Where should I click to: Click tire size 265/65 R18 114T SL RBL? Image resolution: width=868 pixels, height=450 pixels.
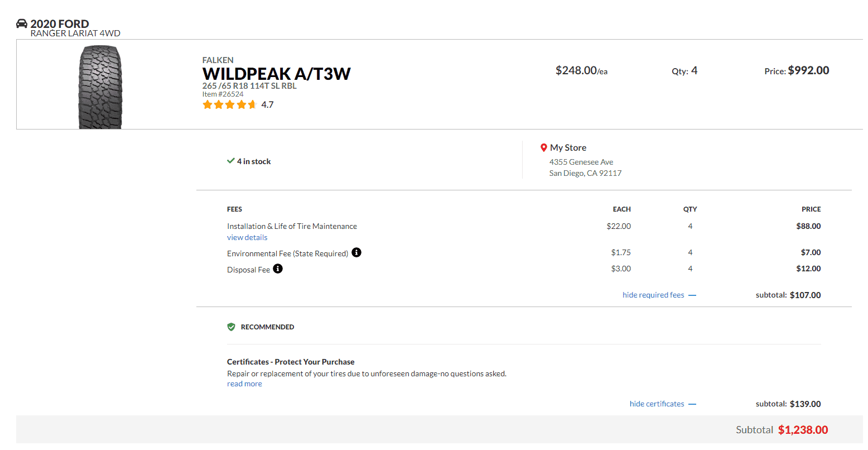(249, 86)
